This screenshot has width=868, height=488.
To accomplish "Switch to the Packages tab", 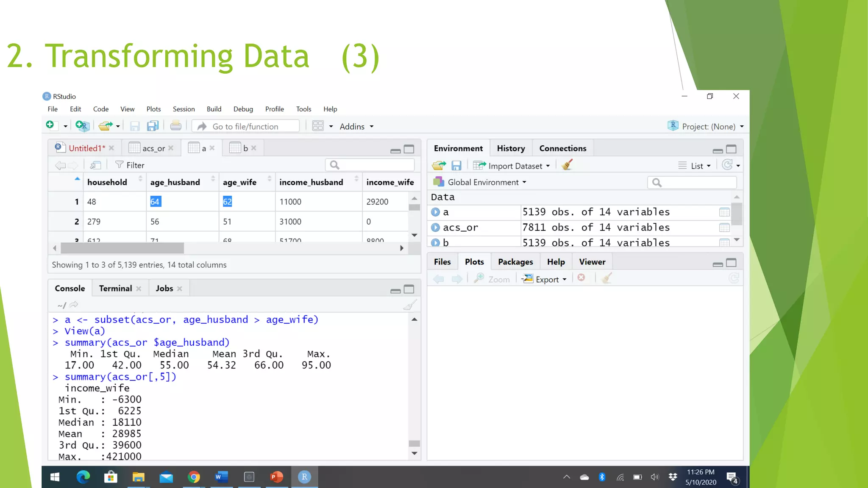I will (x=515, y=262).
